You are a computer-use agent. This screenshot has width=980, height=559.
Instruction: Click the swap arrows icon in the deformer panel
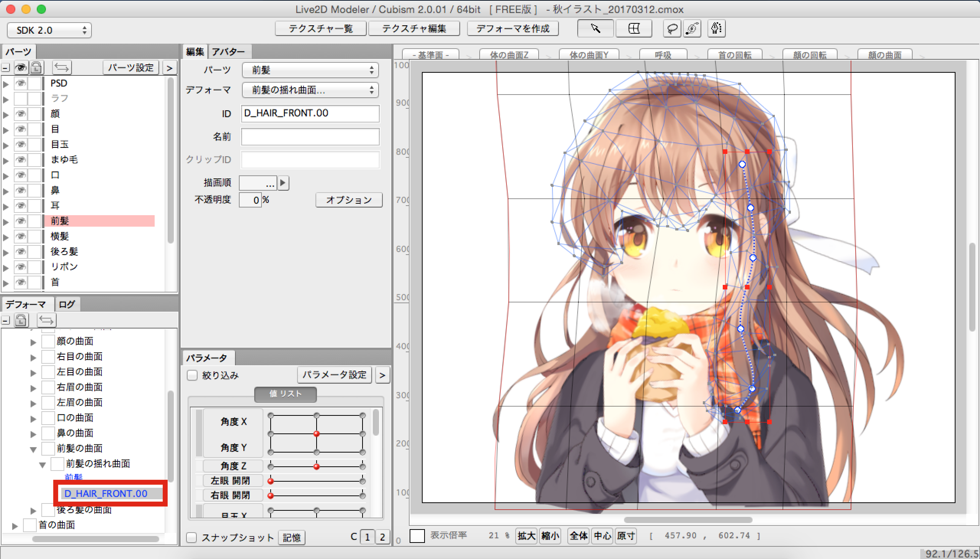pos(46,320)
